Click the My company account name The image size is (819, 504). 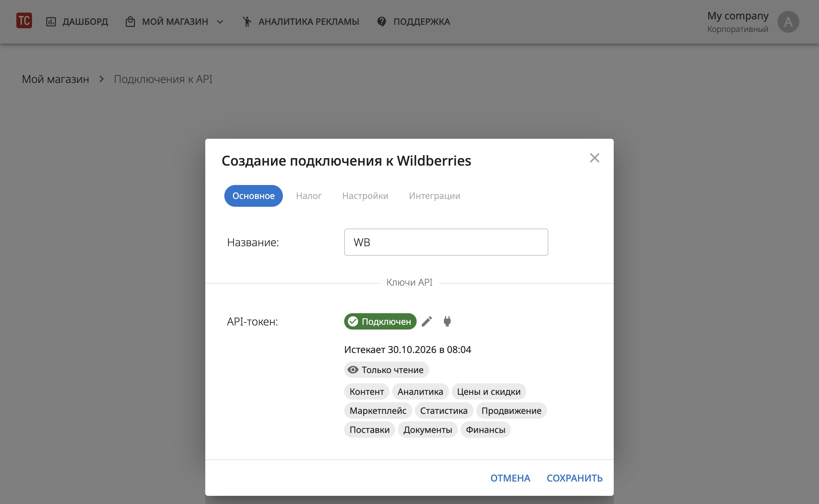point(738,16)
